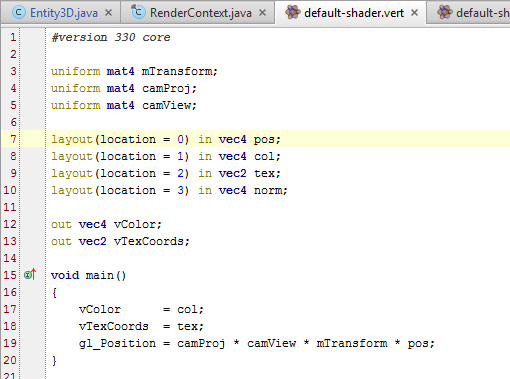This screenshot has width=510, height=379.
Task: Click the norm attribute on line 10
Action: tap(268, 190)
